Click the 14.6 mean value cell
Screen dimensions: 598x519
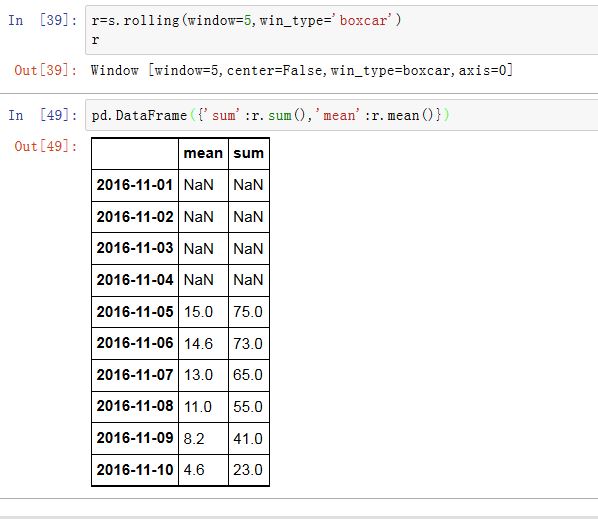(x=203, y=344)
